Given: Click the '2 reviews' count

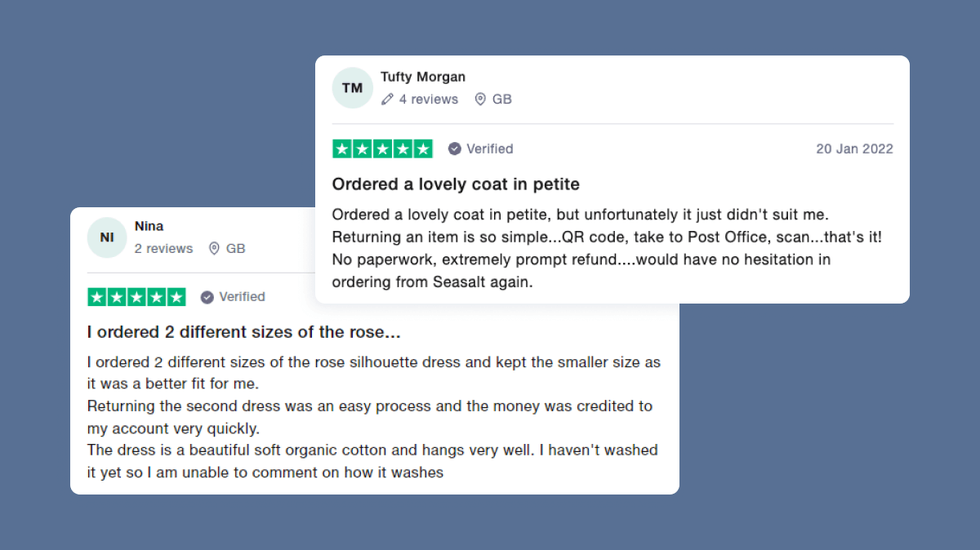Looking at the screenshot, I should pyautogui.click(x=163, y=248).
